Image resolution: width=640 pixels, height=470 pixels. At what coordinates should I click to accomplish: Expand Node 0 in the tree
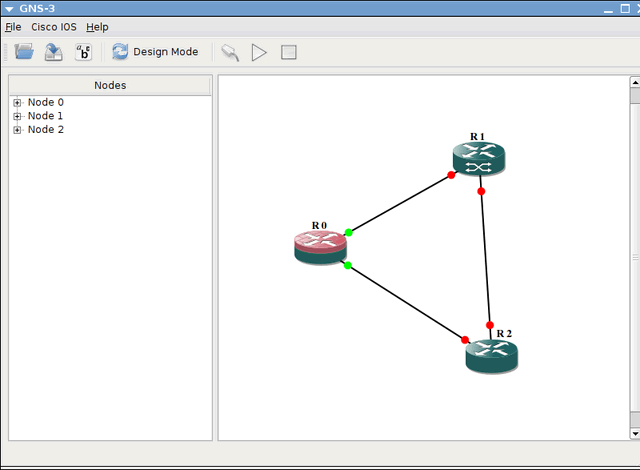(x=17, y=103)
